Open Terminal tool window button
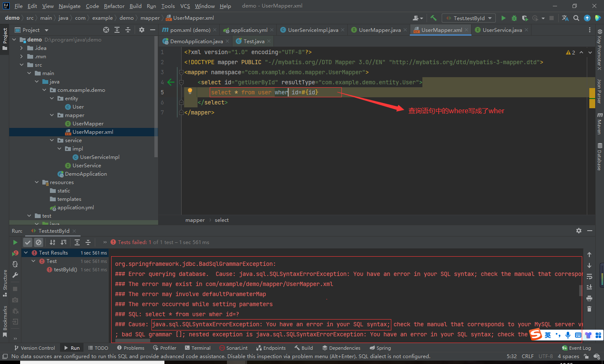 click(x=198, y=348)
